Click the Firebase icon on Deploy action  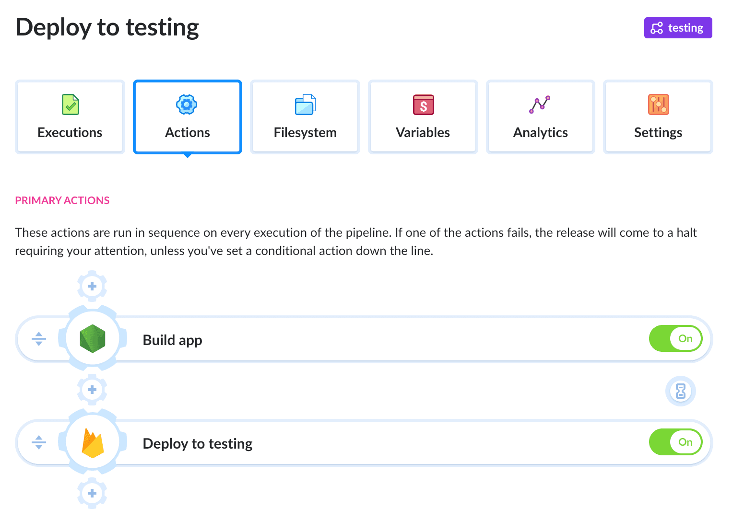[93, 443]
